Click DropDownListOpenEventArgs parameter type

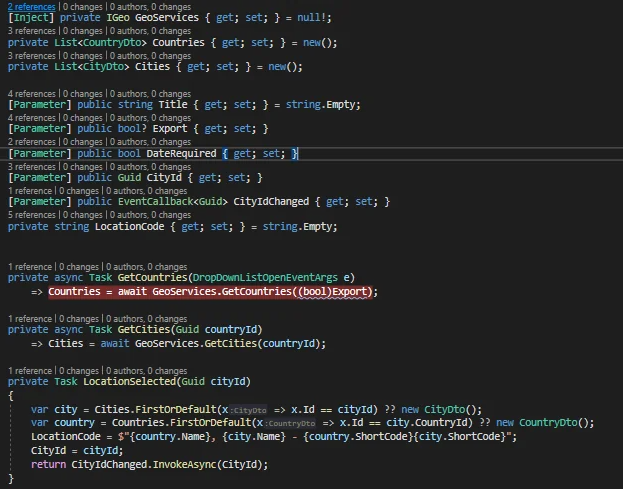[x=265, y=277]
